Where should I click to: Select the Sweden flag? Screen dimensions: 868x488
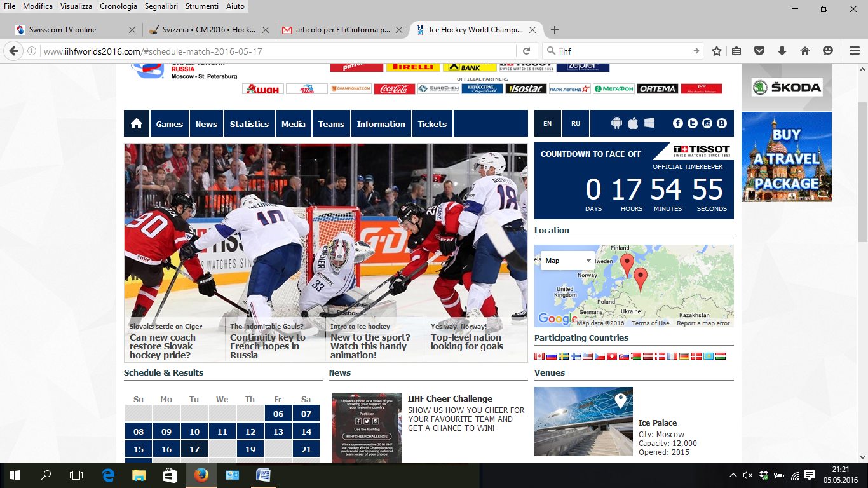point(564,356)
